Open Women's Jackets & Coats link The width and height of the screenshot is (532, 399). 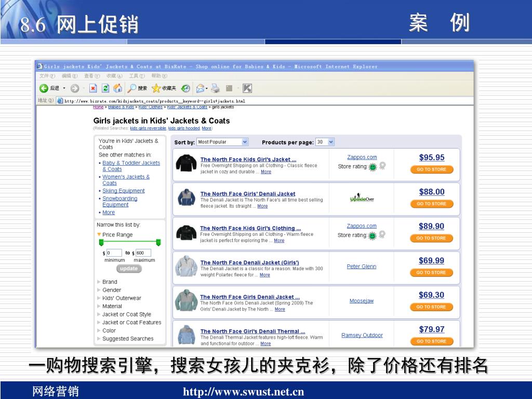coord(126,180)
